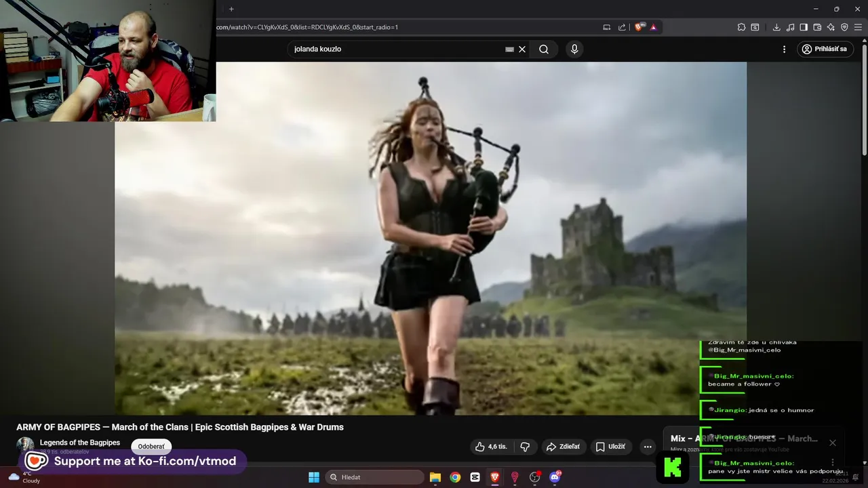Start voice search with microphone button
Screen dimensions: 868x488
click(574, 49)
